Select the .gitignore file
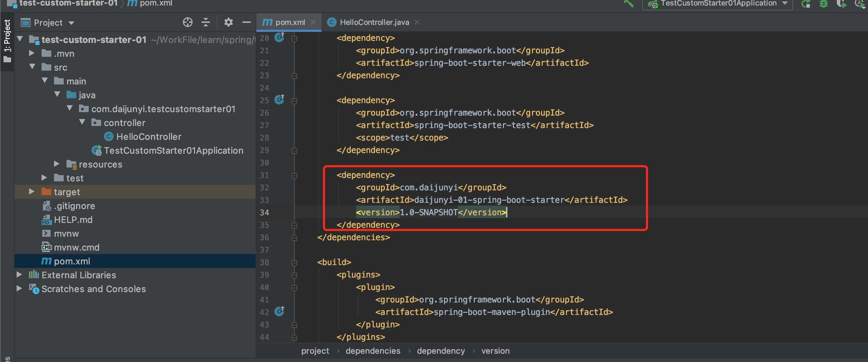Image resolution: width=868 pixels, height=362 pixels. 74,206
